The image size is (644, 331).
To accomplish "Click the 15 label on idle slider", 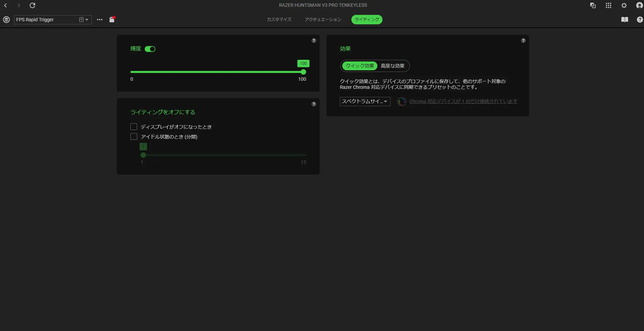I will [303, 162].
